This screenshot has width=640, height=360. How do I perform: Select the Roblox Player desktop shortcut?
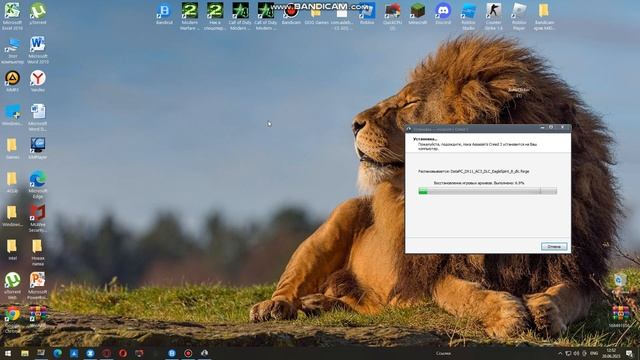click(519, 16)
